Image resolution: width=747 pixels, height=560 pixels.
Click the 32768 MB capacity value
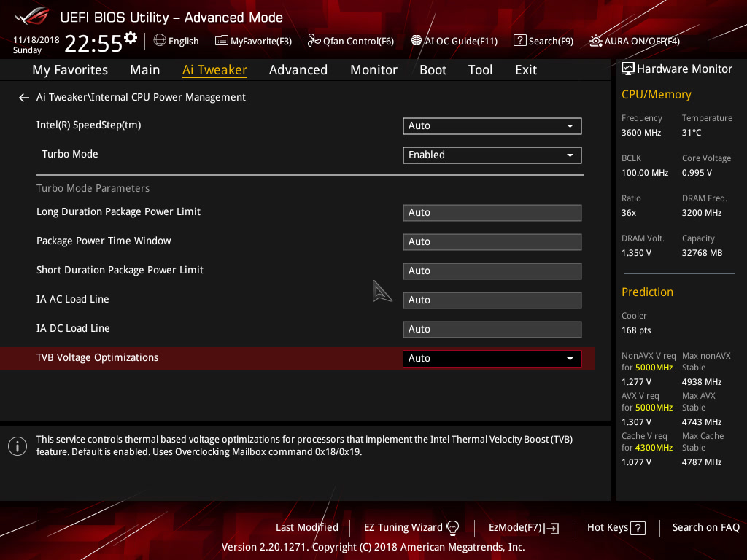tap(702, 253)
